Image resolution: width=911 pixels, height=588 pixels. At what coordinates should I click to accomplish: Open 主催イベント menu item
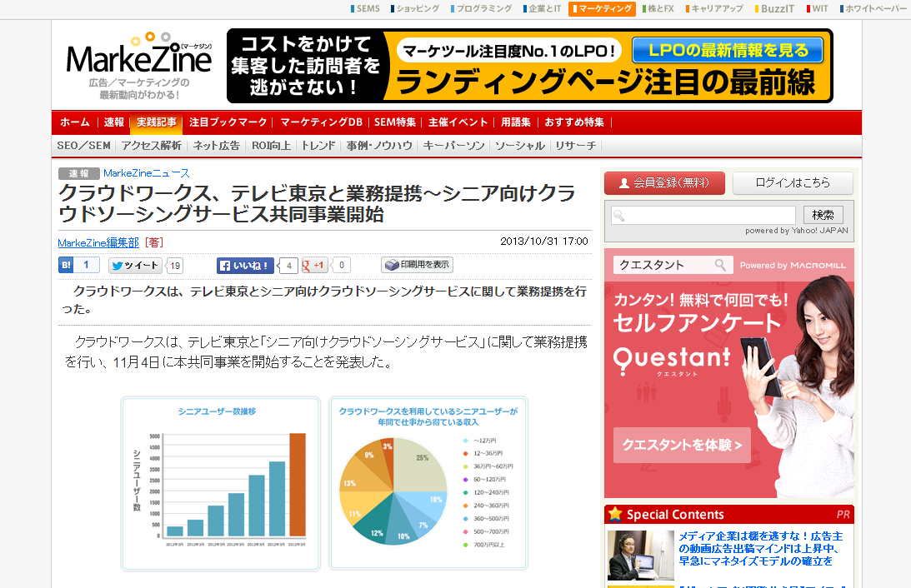458,122
